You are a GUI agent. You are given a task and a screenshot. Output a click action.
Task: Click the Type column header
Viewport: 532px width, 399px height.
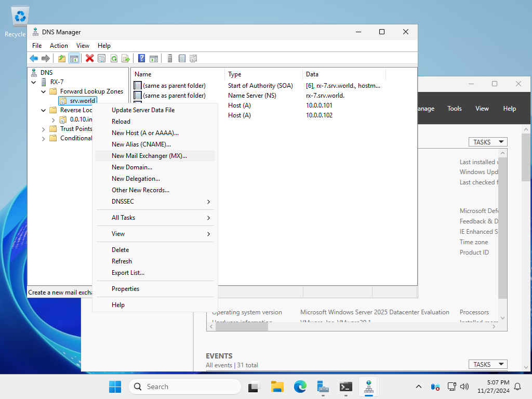263,74
